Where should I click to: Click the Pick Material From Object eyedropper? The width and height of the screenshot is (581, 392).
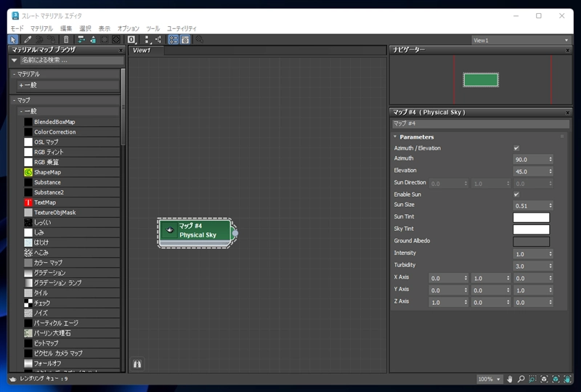(x=28, y=40)
